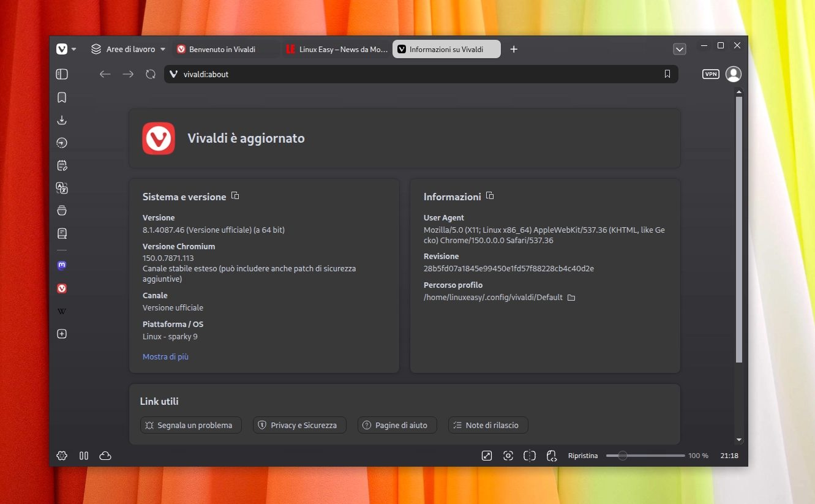This screenshot has height=504, width=815.
Task: Click the 'Vivaldi è aggiornato' heading
Action: click(x=246, y=138)
